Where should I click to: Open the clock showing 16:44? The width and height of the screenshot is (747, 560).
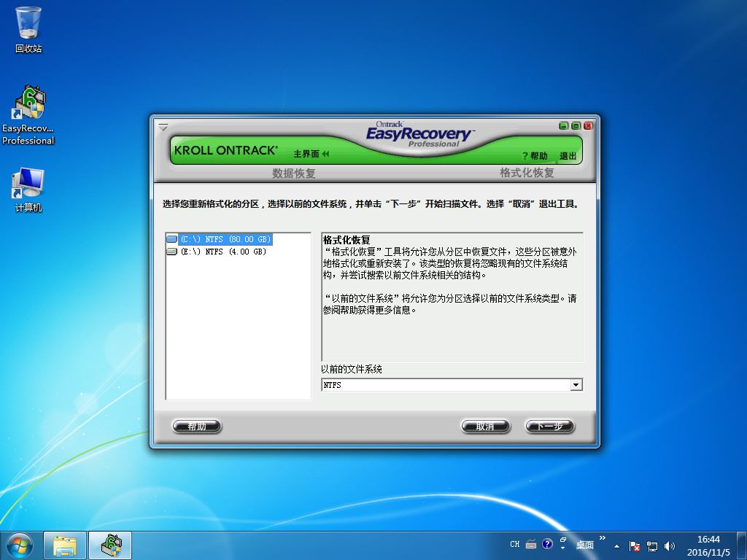point(708,545)
